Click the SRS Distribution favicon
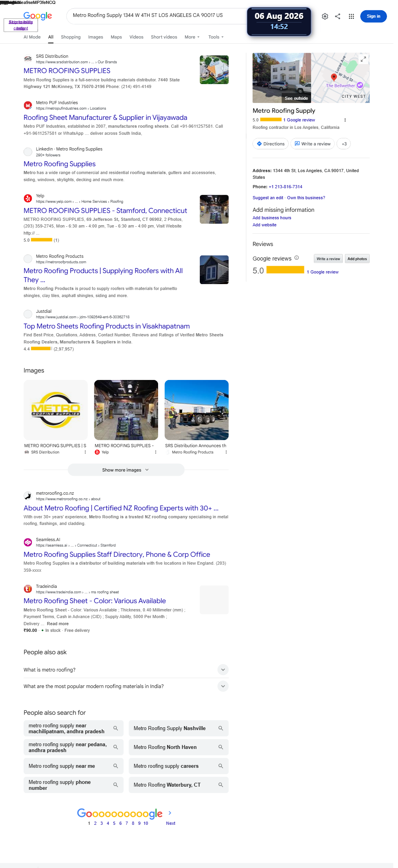The height and width of the screenshot is (868, 398). pyautogui.click(x=28, y=59)
